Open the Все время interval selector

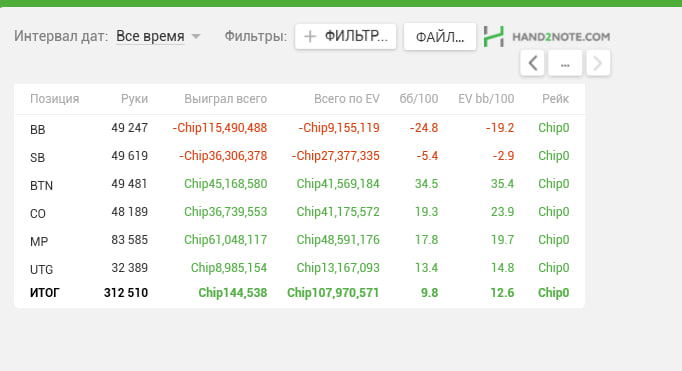150,36
